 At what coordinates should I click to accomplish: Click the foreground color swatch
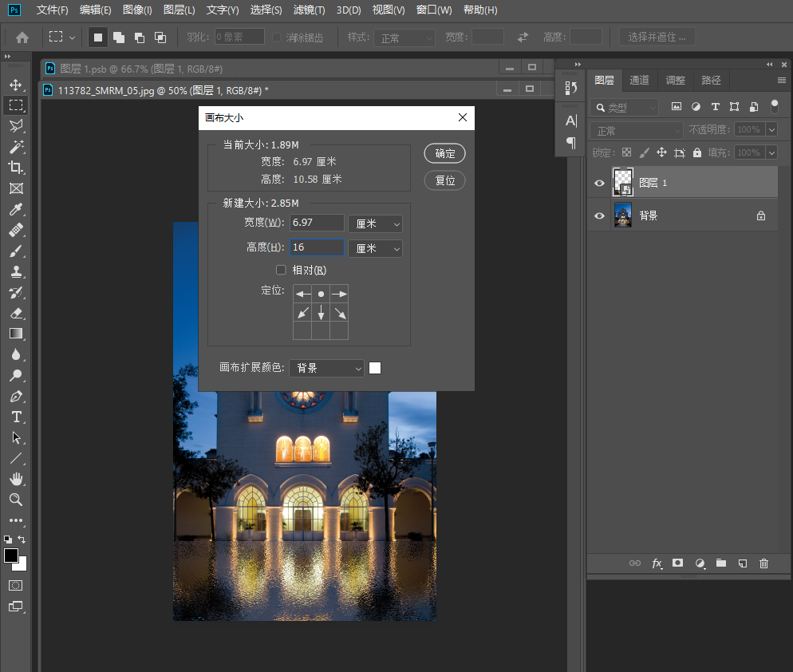[x=11, y=555]
